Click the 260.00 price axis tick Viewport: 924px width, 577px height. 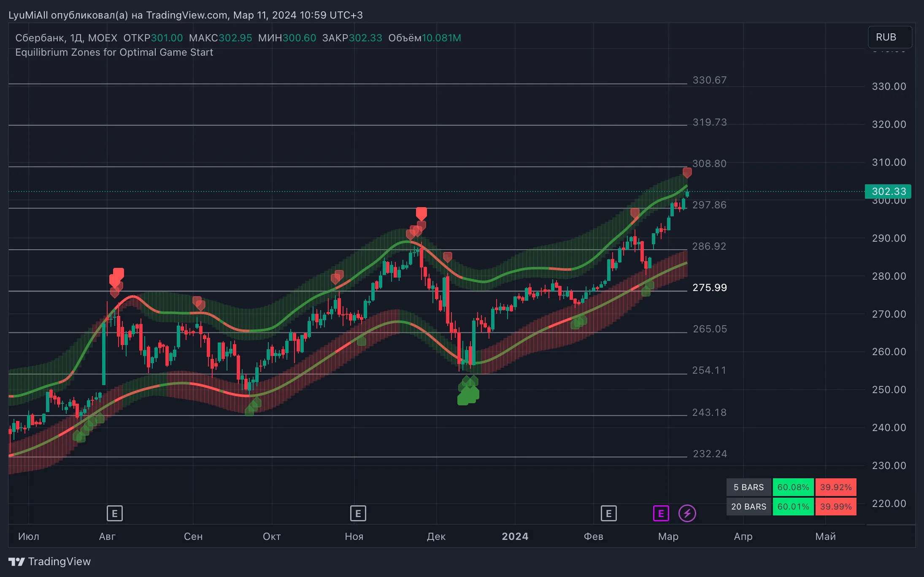(x=889, y=352)
